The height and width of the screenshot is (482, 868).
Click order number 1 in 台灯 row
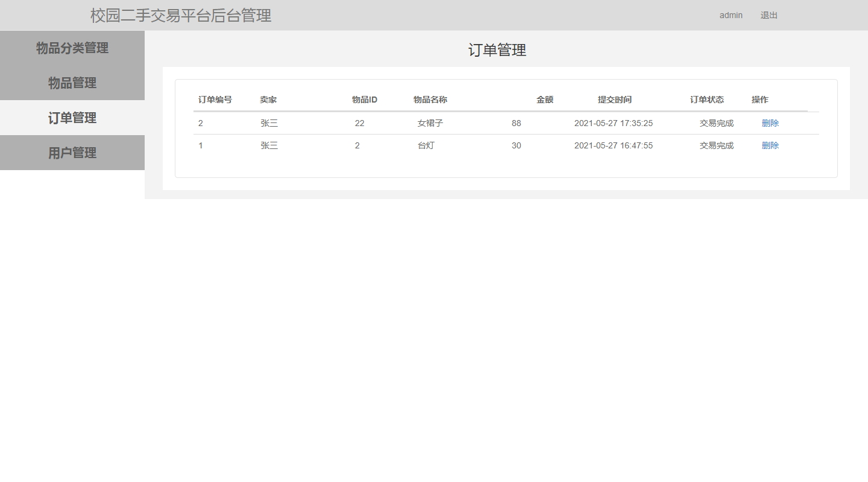(201, 145)
